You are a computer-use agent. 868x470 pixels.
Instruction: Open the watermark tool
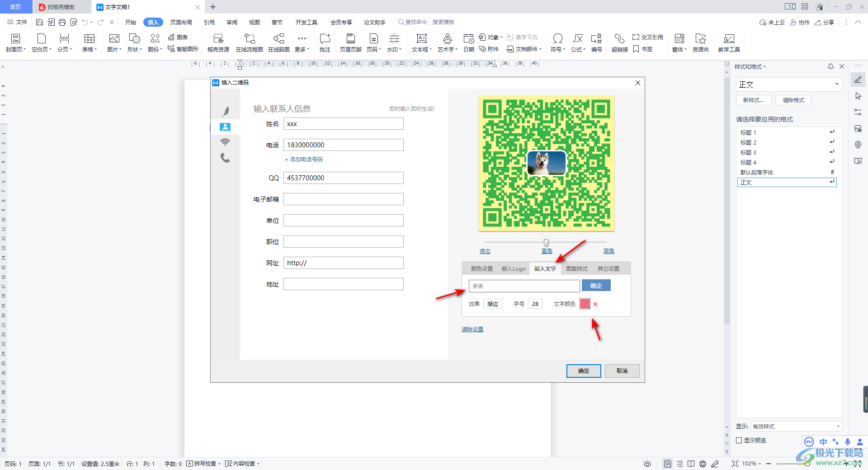[394, 43]
